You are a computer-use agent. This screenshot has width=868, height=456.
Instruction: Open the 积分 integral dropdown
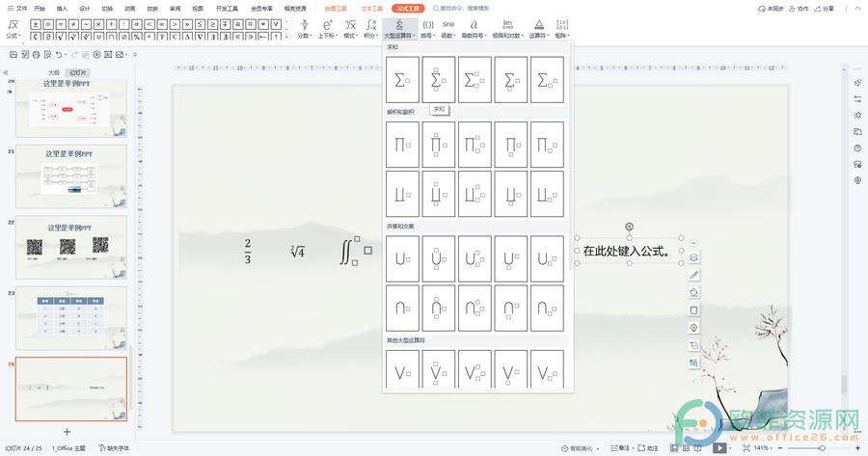(x=371, y=29)
